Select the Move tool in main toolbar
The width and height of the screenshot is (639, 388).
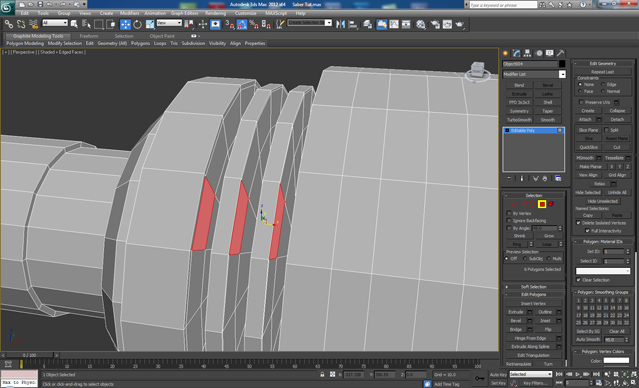point(125,24)
